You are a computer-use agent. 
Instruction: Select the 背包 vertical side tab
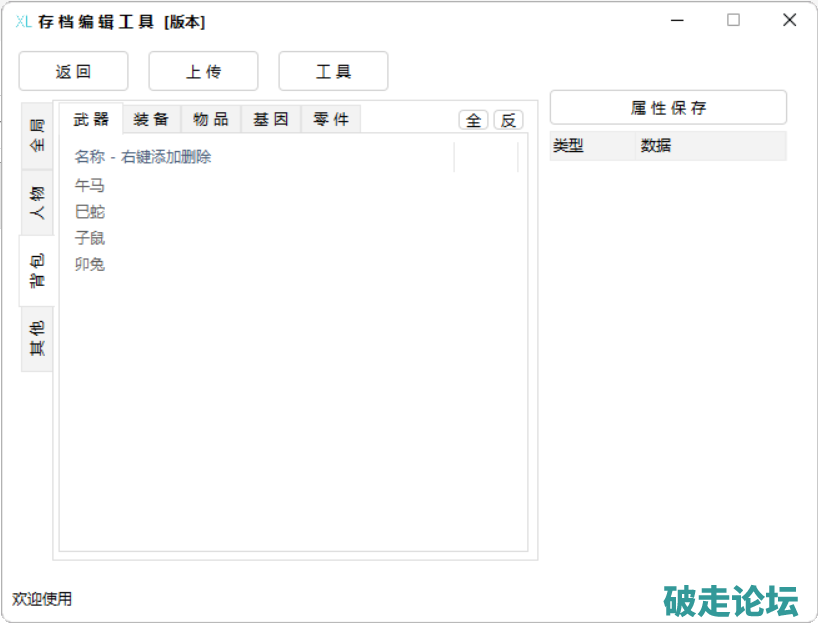point(37,271)
